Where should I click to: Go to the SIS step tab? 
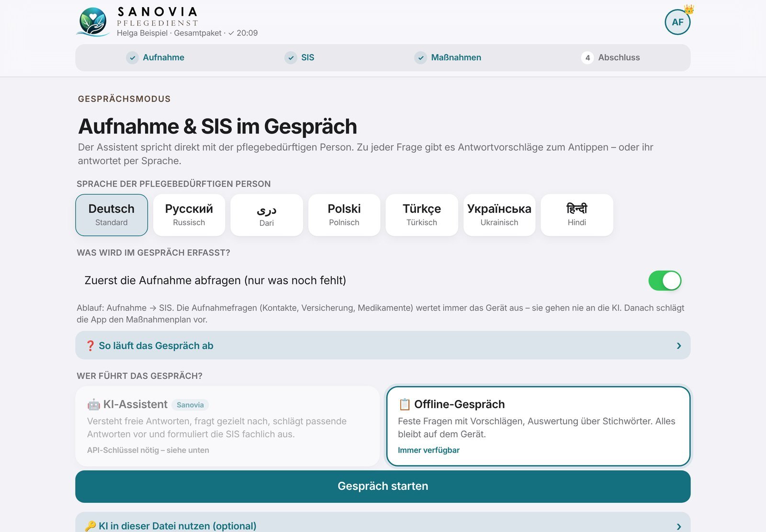(299, 58)
